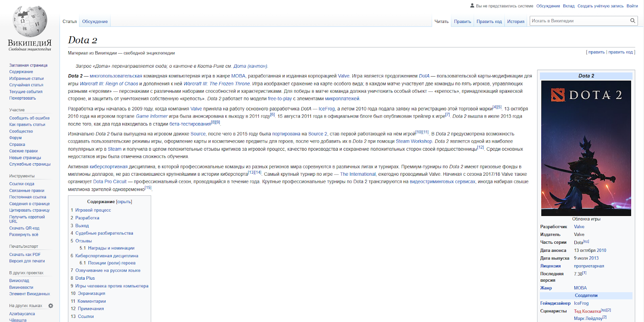This screenshot has width=644, height=322.
Task: Jump to Экранизация section
Action: point(91,293)
